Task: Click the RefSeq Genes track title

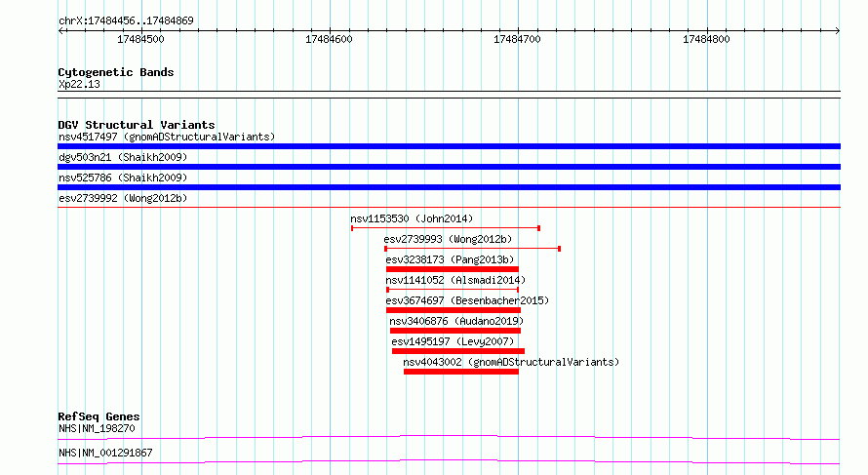Action: [x=99, y=416]
